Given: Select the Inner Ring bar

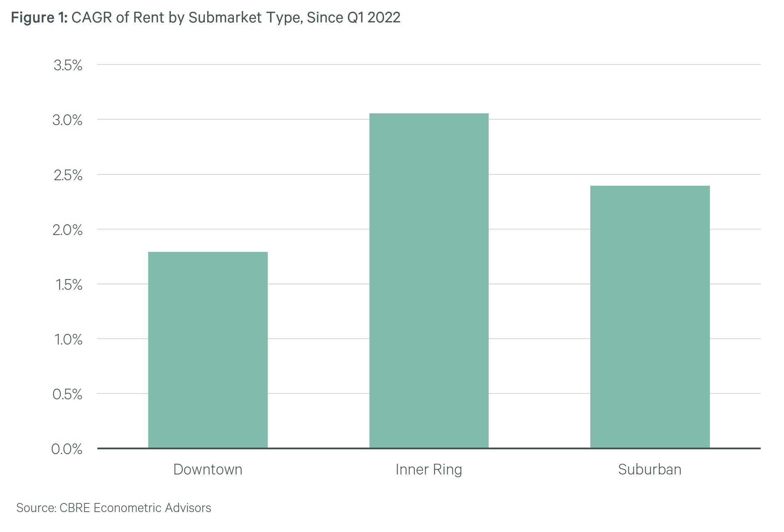Looking at the screenshot, I should (x=429, y=280).
